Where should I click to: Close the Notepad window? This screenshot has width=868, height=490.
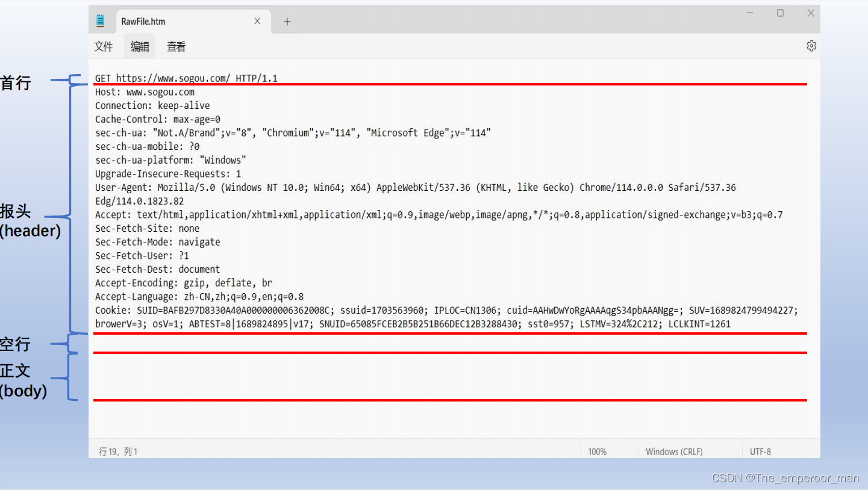[x=811, y=13]
